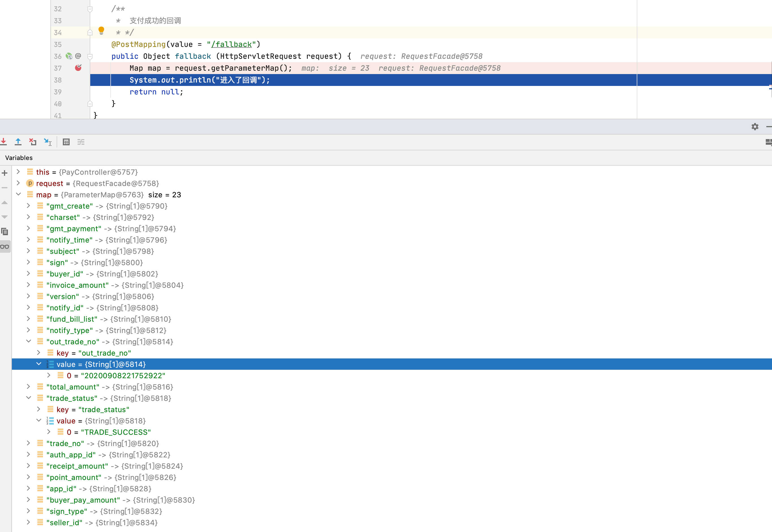Click the Step Out blue arrow icon
This screenshot has height=532, width=772.
pyautogui.click(x=18, y=142)
